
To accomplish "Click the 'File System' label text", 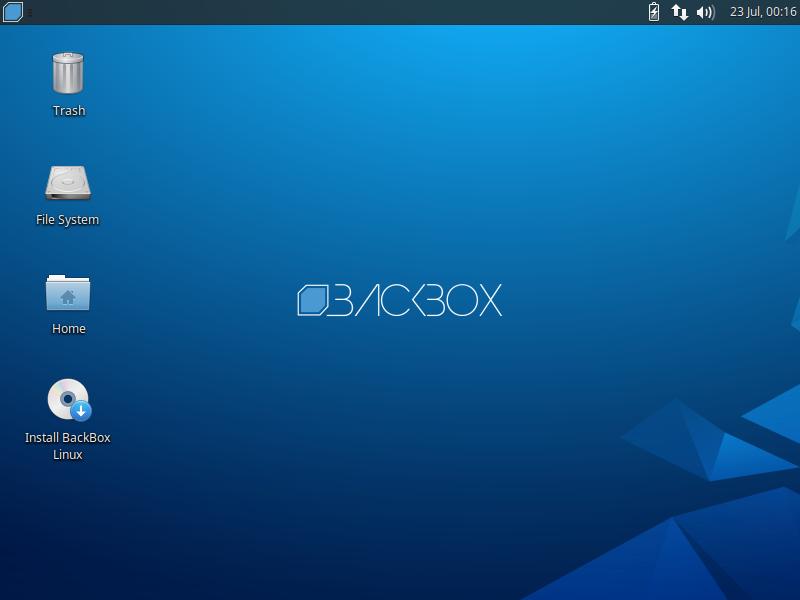I will (67, 220).
